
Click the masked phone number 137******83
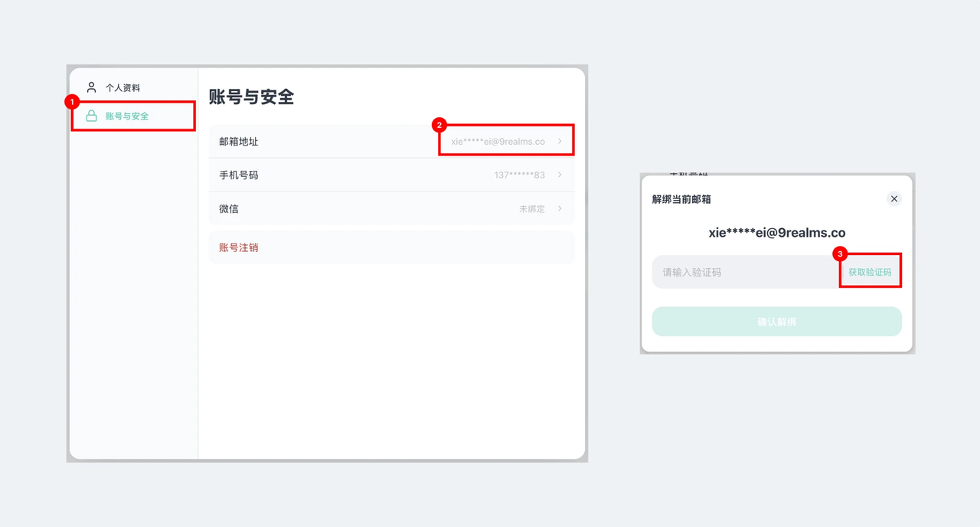519,175
